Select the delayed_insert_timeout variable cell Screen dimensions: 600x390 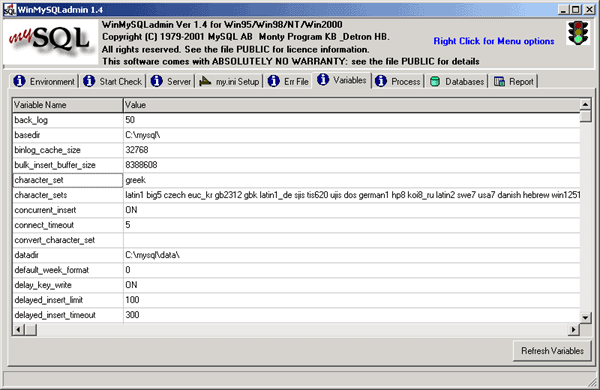pyautogui.click(x=68, y=315)
